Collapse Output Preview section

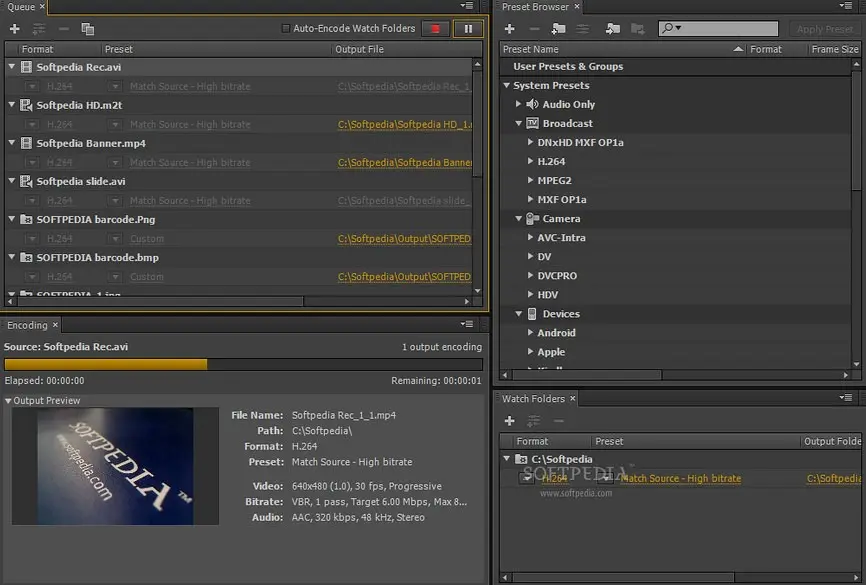point(8,401)
